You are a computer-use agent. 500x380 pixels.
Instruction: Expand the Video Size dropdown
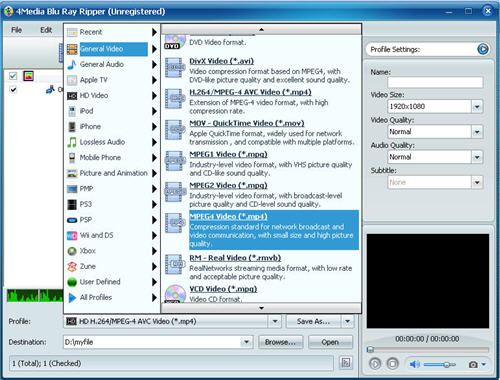pos(477,107)
